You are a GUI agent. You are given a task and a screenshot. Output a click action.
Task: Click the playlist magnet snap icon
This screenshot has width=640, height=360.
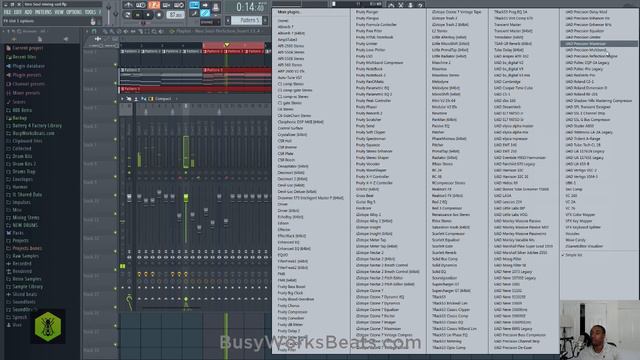point(95,31)
